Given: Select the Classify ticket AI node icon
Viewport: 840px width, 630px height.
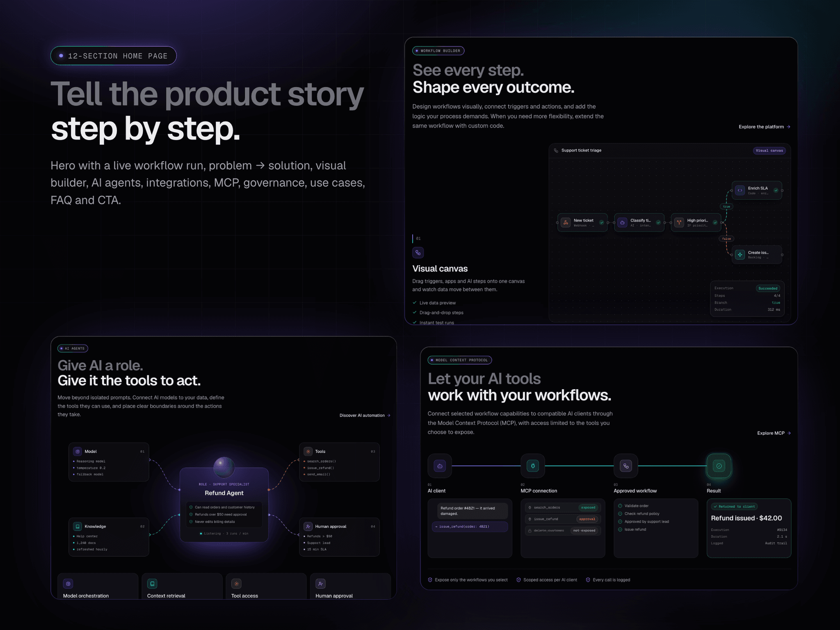Looking at the screenshot, I should (x=623, y=223).
